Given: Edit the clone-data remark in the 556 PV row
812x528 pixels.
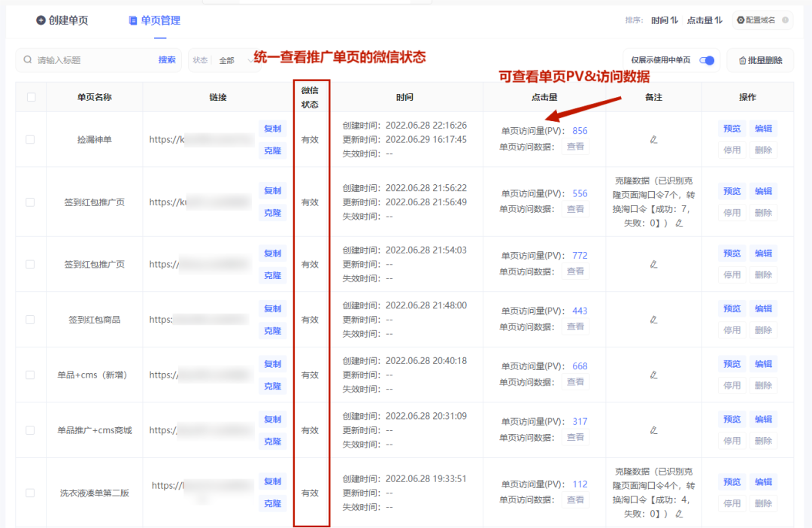Looking at the screenshot, I should [679, 223].
